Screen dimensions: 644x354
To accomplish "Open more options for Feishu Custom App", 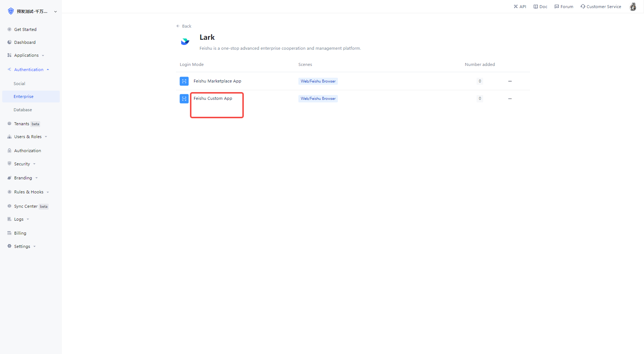I will coord(510,99).
